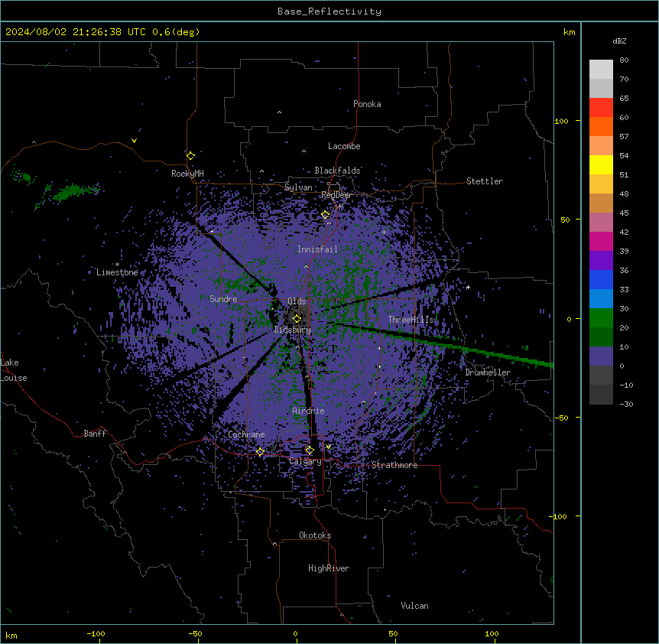The height and width of the screenshot is (644, 659).
Task: Click the Cochrane town label
Action: point(246,434)
